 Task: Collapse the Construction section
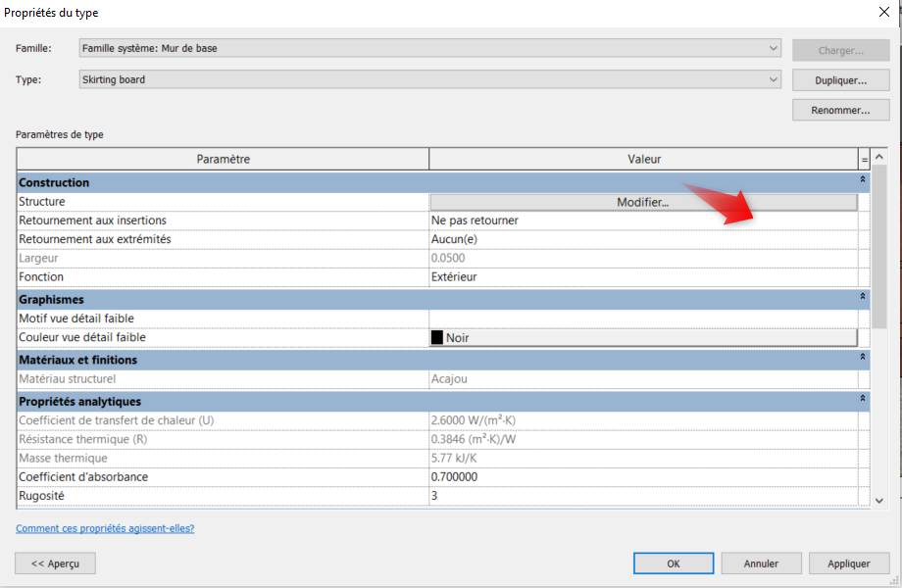863,181
